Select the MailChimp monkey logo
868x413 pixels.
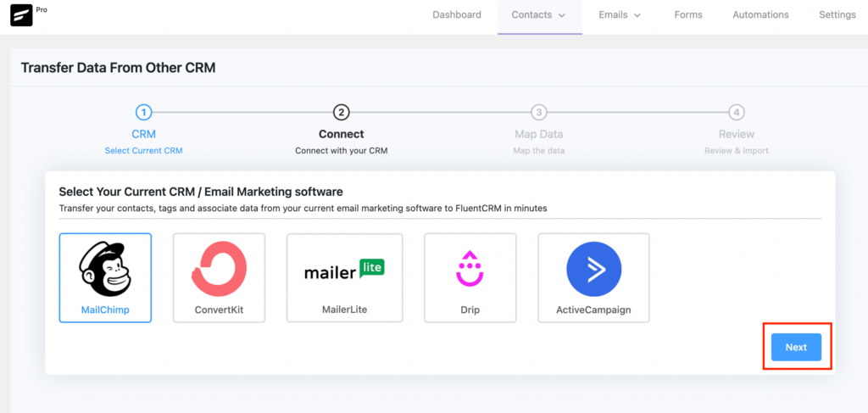pos(105,269)
